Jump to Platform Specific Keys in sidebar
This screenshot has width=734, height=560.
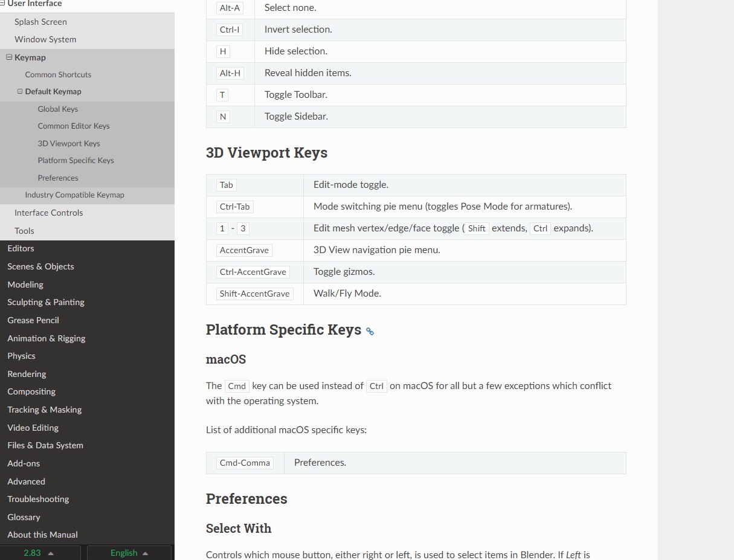[x=76, y=161]
